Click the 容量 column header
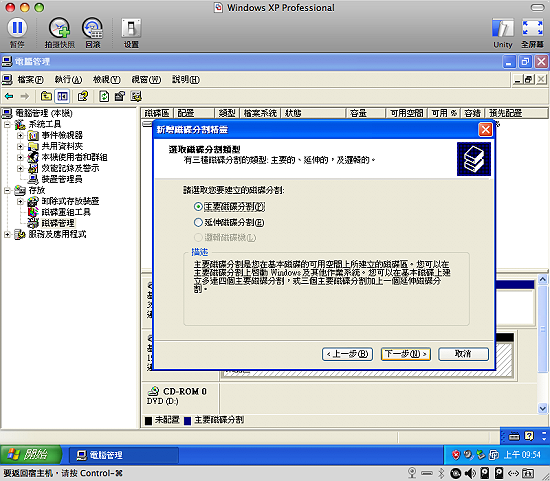Viewport: 550px width, 481px height. (x=366, y=113)
